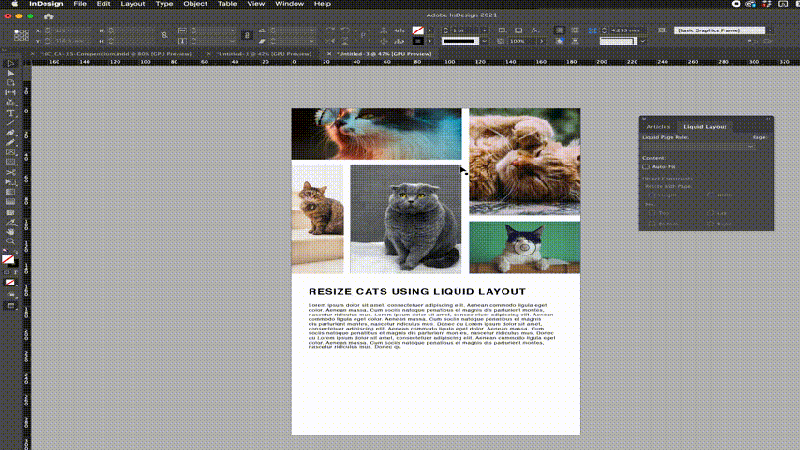This screenshot has width=800, height=450.
Task: Select the Type tool
Action: [10, 113]
